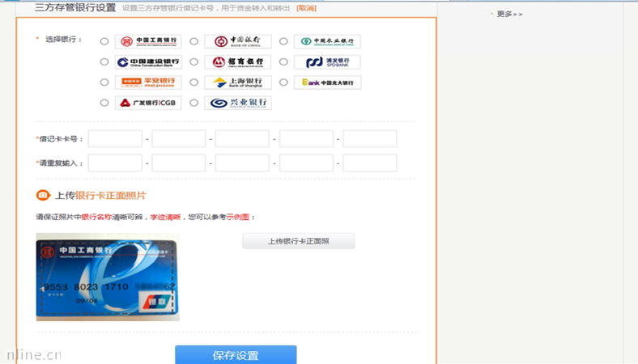Viewport: 638px width, 364px height.
Task: Click the 招商银行 logo tile
Action: click(238, 61)
